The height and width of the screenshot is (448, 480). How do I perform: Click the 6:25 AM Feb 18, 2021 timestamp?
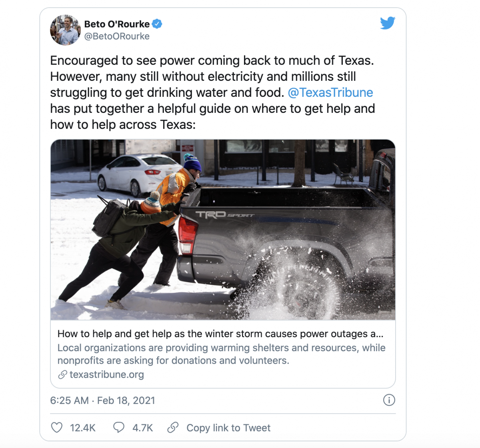tap(102, 400)
